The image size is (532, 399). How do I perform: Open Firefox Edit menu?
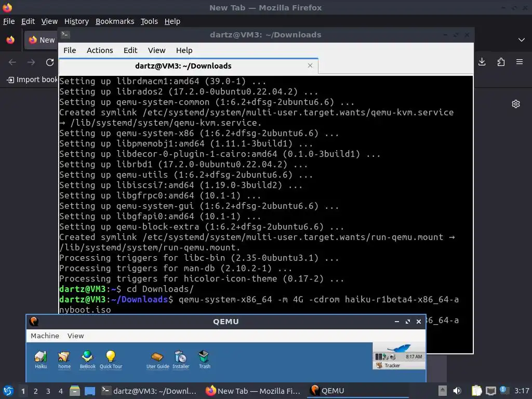tap(28, 21)
